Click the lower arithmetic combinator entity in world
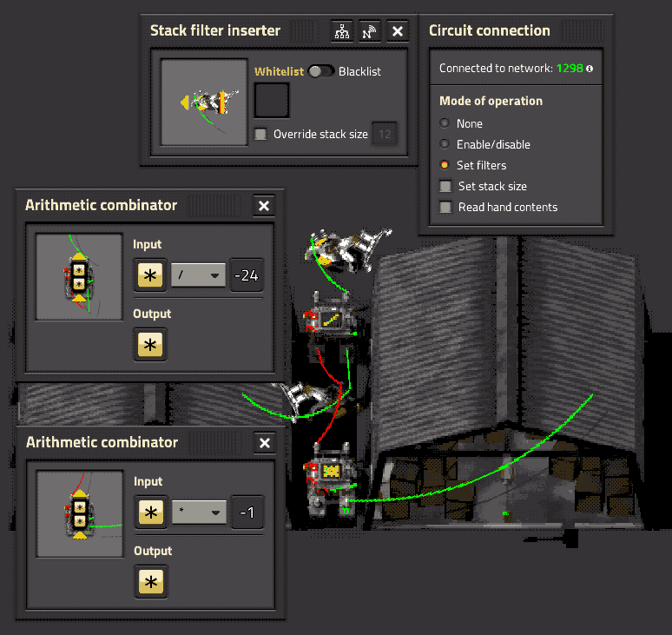 [x=330, y=479]
